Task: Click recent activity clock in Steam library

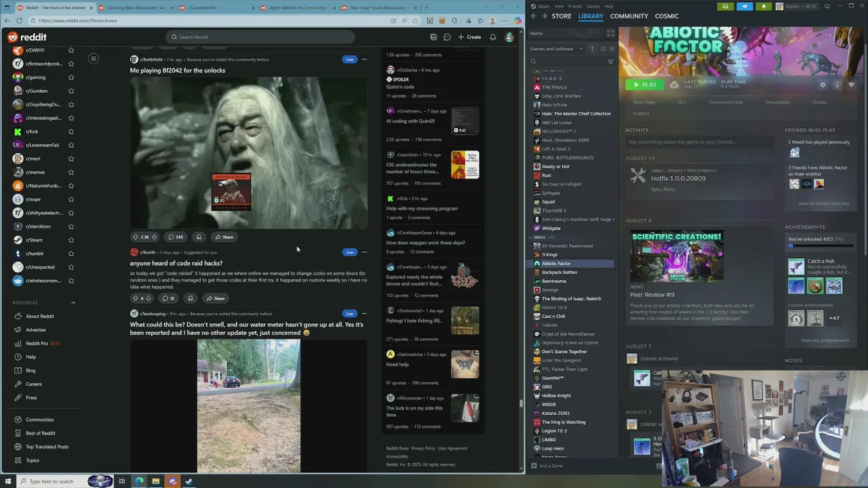Action: click(x=602, y=49)
